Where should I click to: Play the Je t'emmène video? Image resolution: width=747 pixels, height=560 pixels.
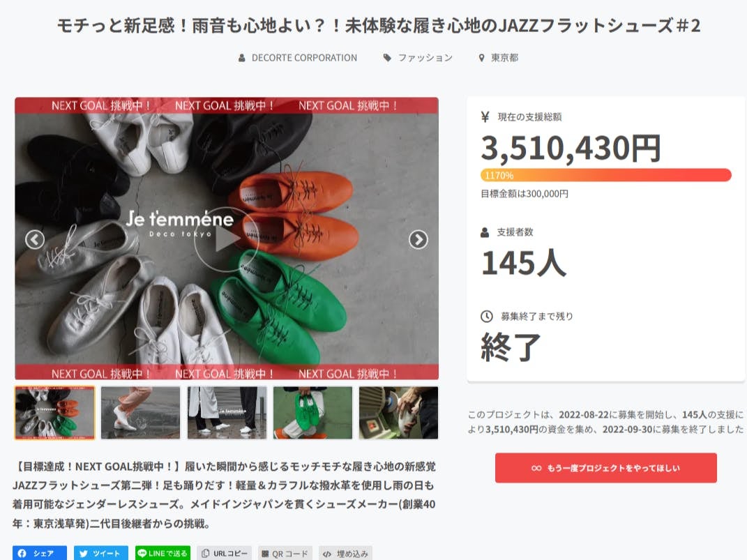[x=226, y=239]
